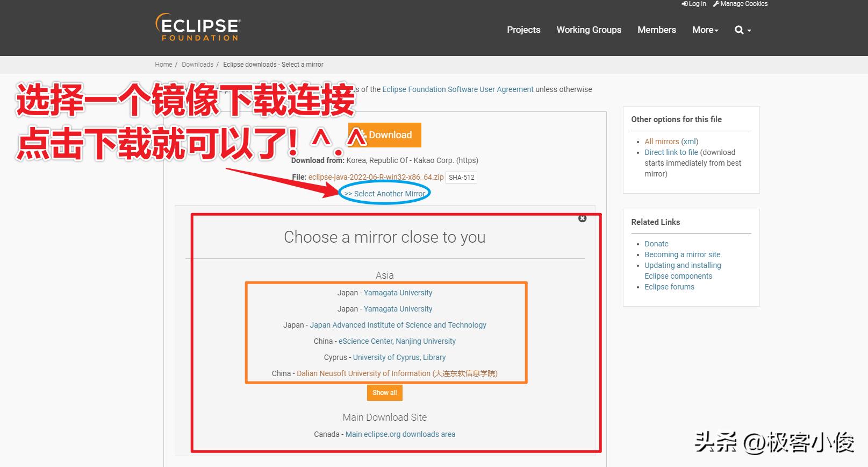Go to Home breadcrumb
Screen dimensions: 868x467
[x=163, y=65]
